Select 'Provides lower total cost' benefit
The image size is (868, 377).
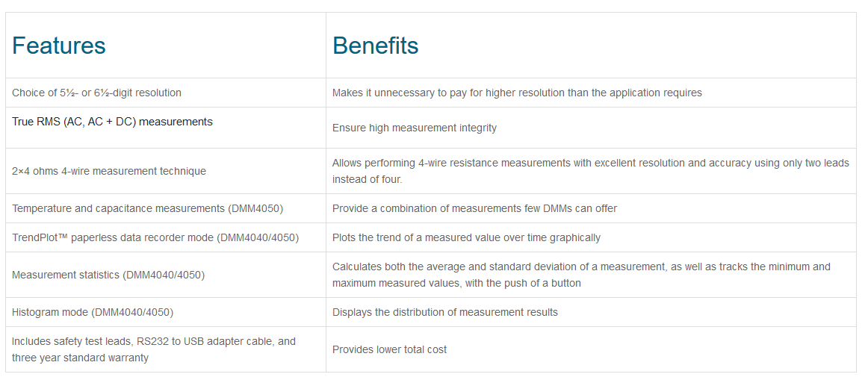coord(390,350)
